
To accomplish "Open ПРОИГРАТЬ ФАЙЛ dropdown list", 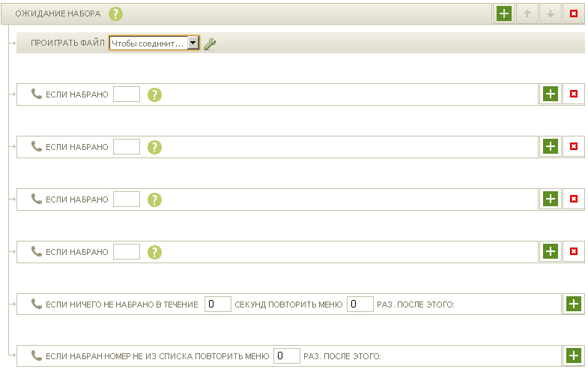I will click(x=193, y=43).
